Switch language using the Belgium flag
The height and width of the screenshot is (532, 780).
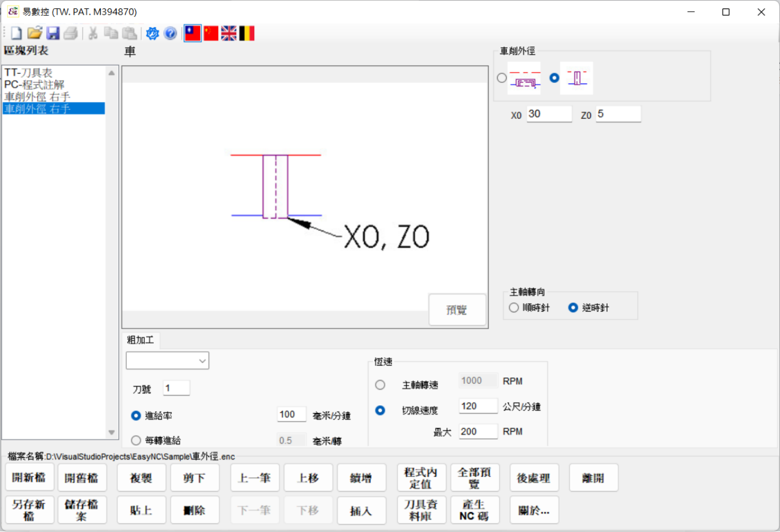(247, 33)
